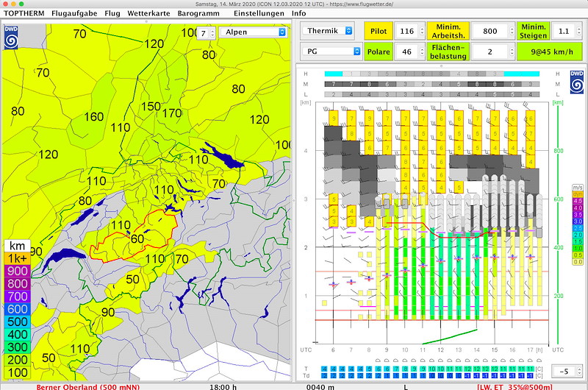Click the Arbeitshöhe value field 800
Viewport: 588px width, 390px height.
click(490, 31)
